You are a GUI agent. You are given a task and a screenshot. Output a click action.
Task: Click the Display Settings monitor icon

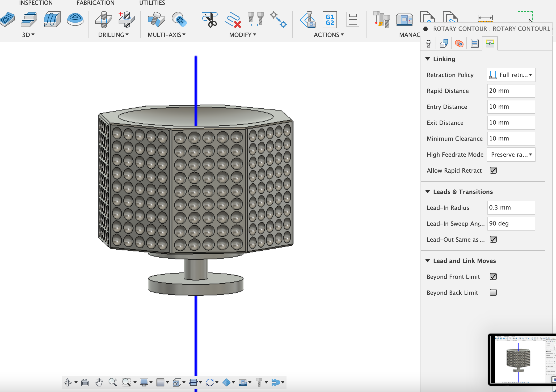tap(144, 382)
